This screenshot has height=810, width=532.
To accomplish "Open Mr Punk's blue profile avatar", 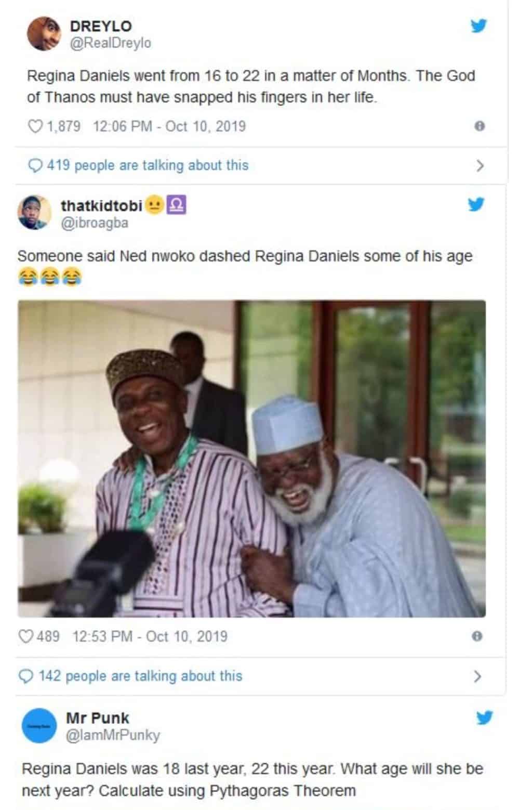I will (39, 726).
